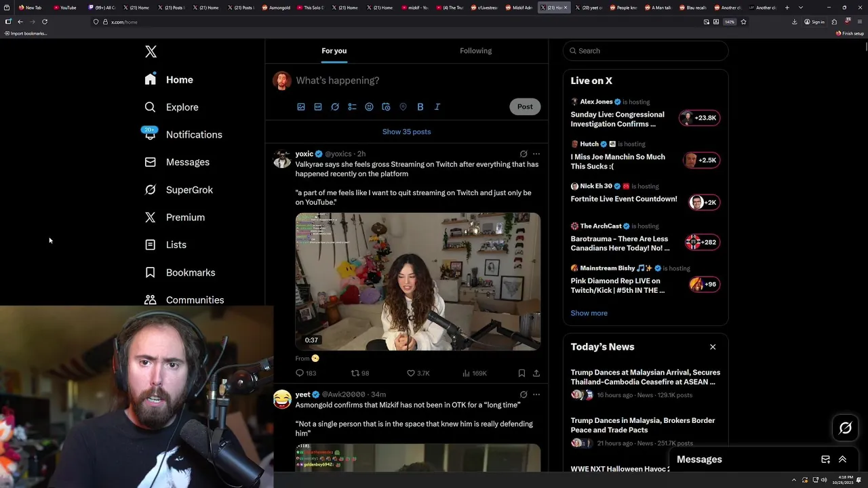Switch to the For you tab

334,51
